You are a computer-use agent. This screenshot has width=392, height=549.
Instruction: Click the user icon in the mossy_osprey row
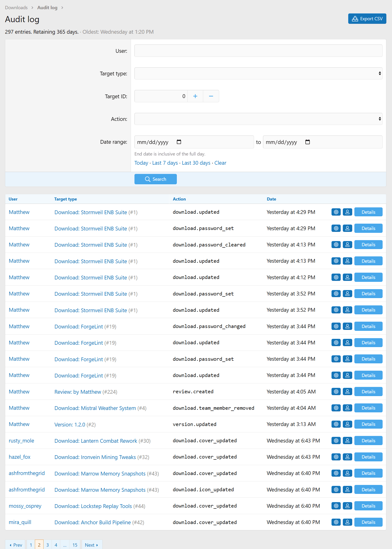(347, 505)
